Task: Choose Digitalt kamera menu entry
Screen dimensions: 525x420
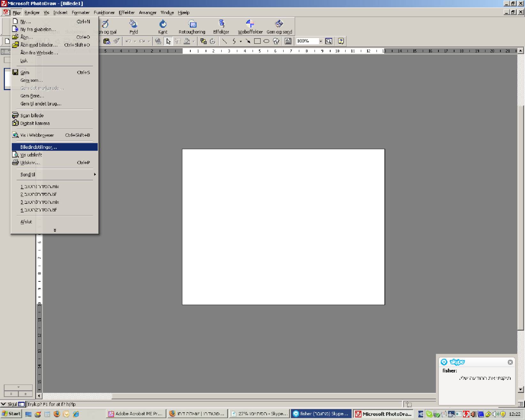Action: (55, 123)
